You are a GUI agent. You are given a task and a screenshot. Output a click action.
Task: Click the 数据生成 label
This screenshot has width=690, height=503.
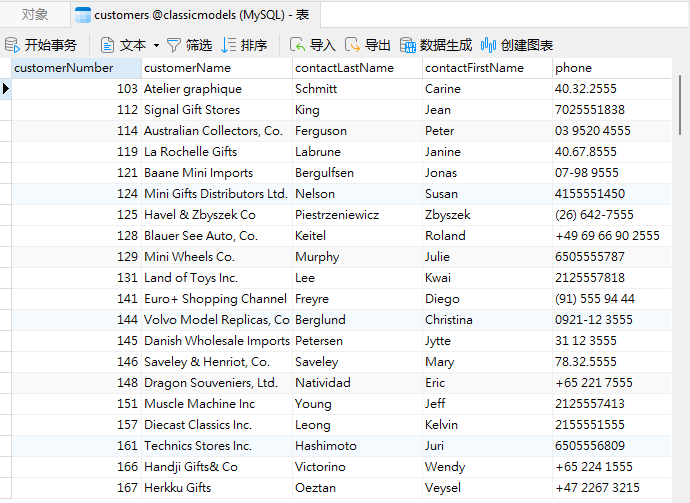pyautogui.click(x=446, y=45)
